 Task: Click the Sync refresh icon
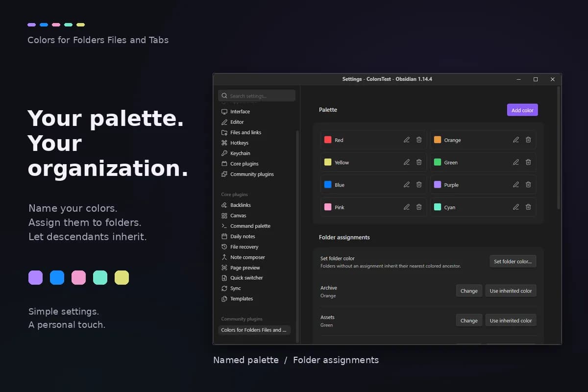(224, 289)
